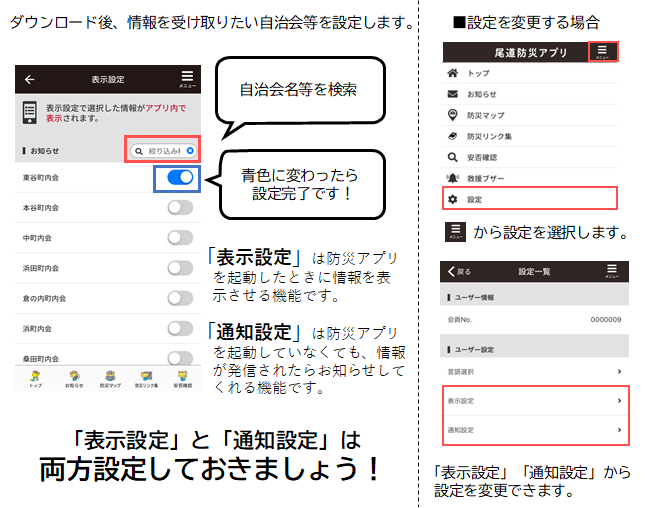Click the member number 0000009
The width and height of the screenshot is (645, 508).
point(606,320)
